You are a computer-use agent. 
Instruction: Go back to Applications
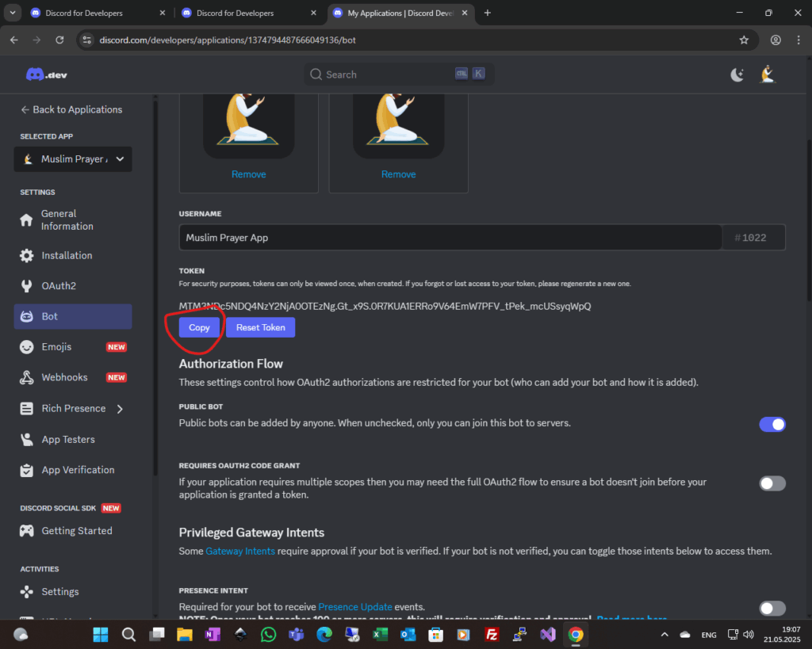click(71, 109)
